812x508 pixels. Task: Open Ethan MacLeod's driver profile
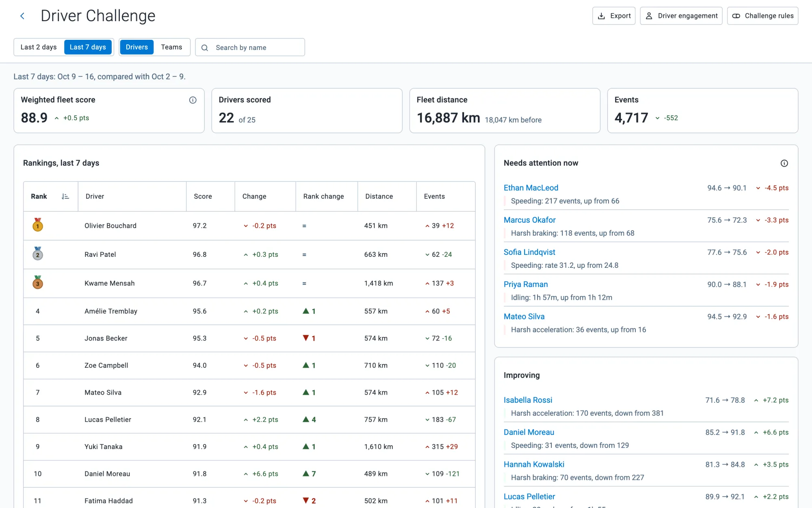(531, 188)
